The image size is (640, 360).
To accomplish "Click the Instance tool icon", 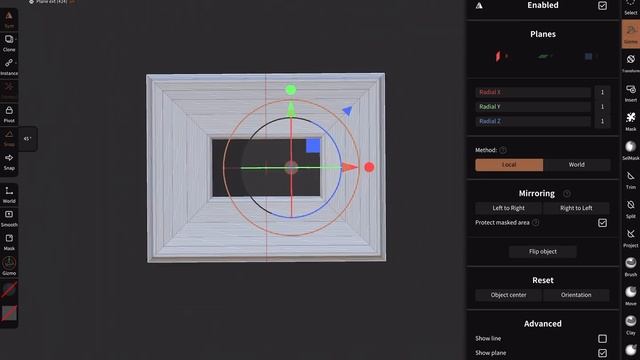I will click(x=9, y=66).
